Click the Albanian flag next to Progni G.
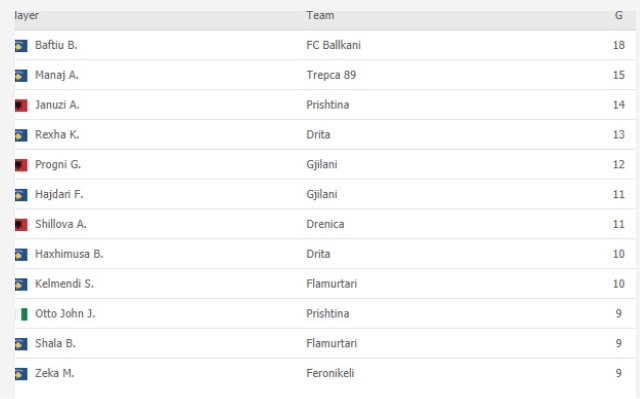Screen dimensions: 640x399 (x=21, y=165)
